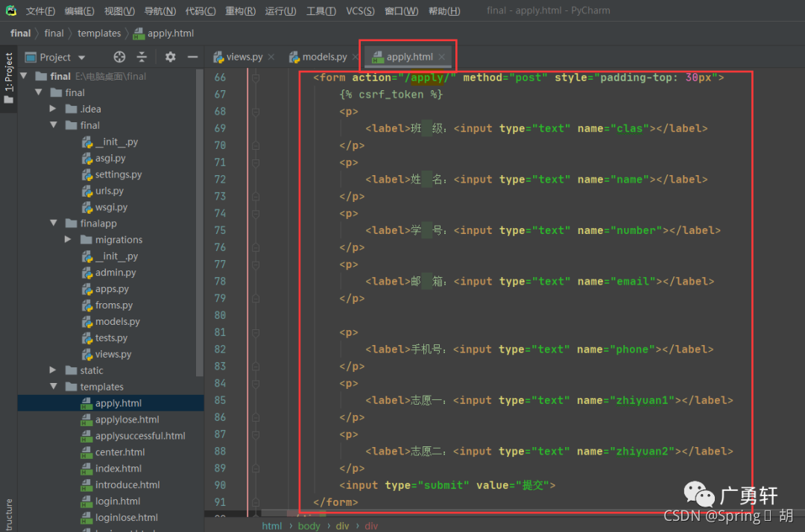Hide the Project panel with minimize icon

[192, 57]
